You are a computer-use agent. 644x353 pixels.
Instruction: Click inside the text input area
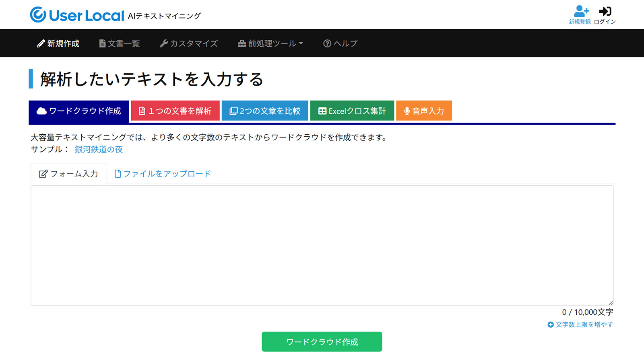coord(322,245)
